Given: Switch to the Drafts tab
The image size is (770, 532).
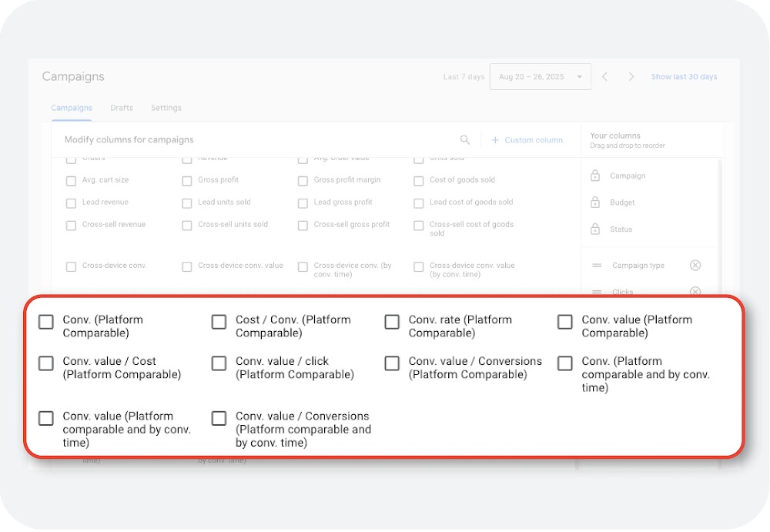Looking at the screenshot, I should [121, 108].
